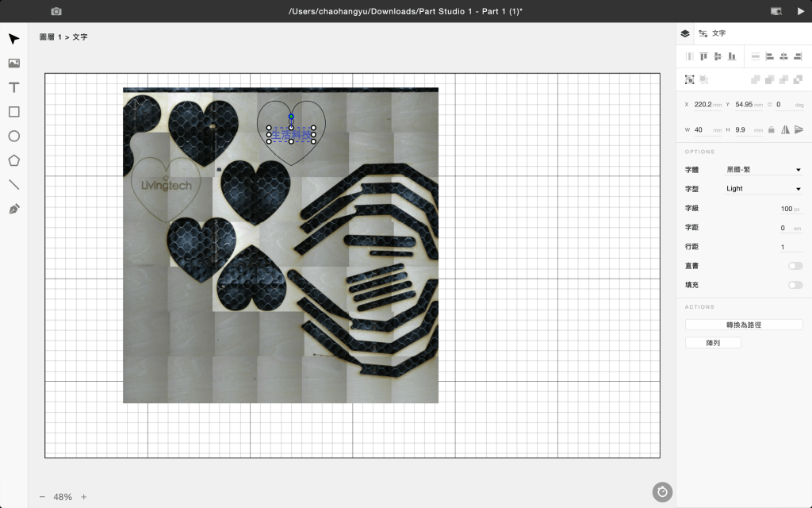Expand the 字型 Light style dropdown
The height and width of the screenshot is (508, 812).
764,189
